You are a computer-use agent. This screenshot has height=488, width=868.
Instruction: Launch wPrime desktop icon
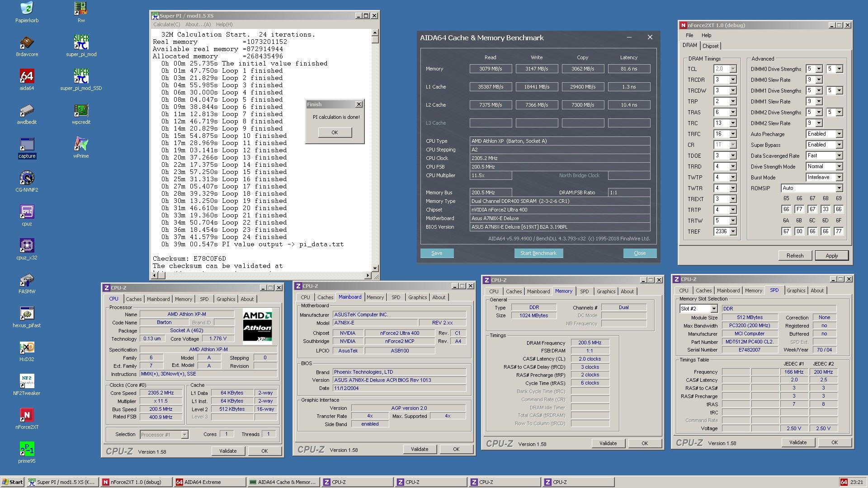81,148
